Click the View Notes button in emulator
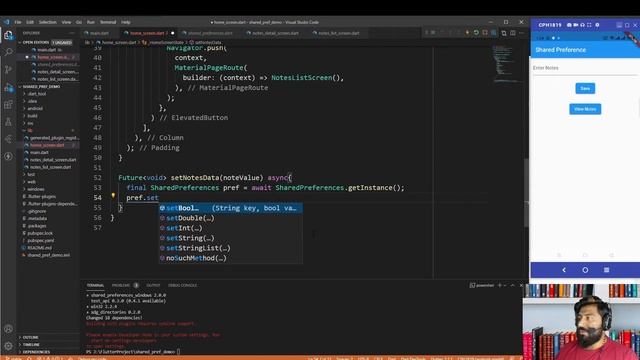Viewport: 640px width, 360px height. [x=585, y=109]
